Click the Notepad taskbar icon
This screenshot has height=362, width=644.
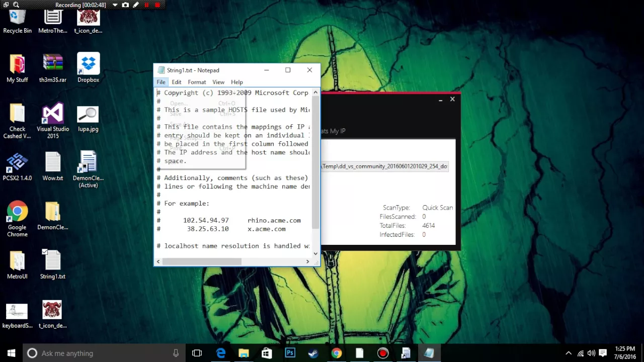429,353
